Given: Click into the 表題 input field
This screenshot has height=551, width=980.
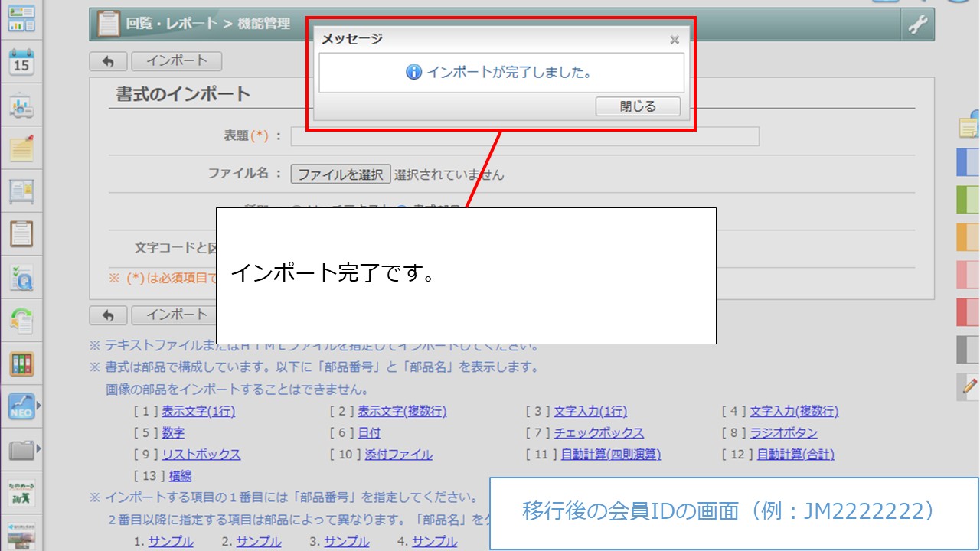Looking at the screenshot, I should (x=524, y=136).
